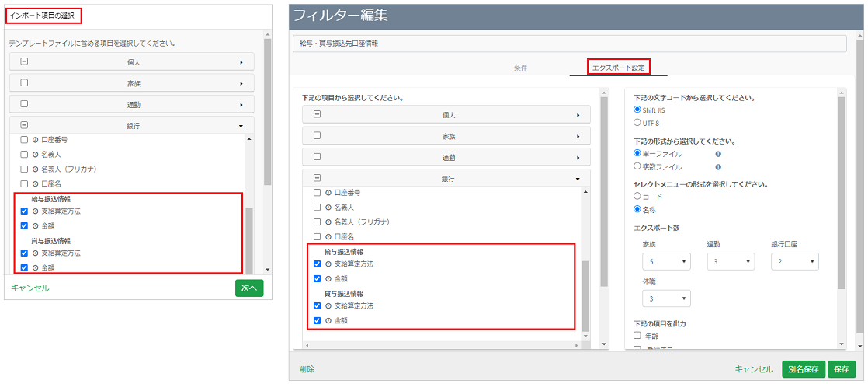The image size is (868, 384).
Task: Click clock icon beside 名義人 in フィルター編集
Action: (328, 208)
